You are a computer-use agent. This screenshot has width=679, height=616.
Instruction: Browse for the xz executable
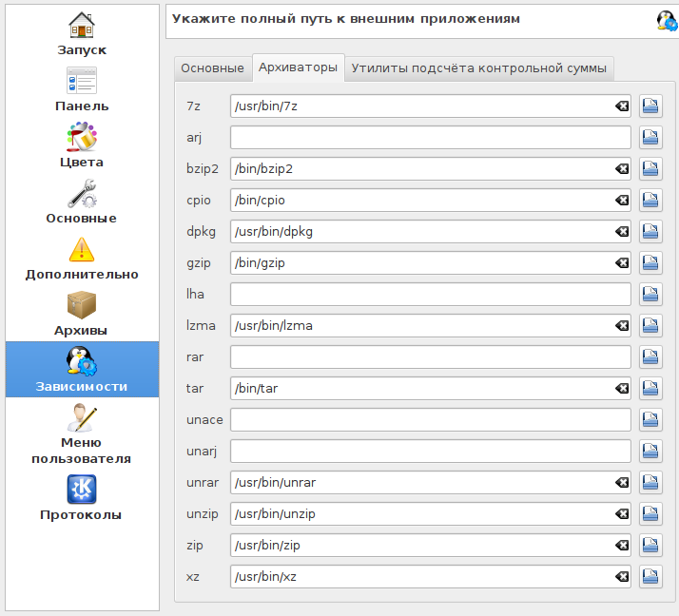pyautogui.click(x=650, y=577)
